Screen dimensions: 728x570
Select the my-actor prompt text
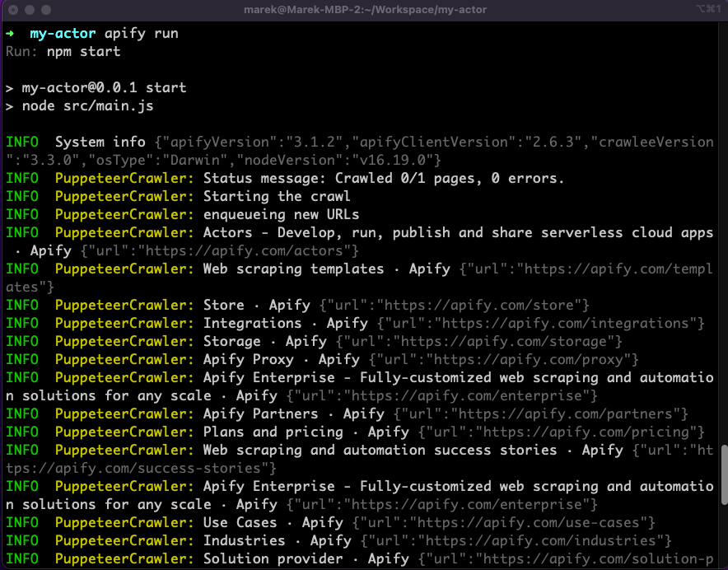pos(63,33)
